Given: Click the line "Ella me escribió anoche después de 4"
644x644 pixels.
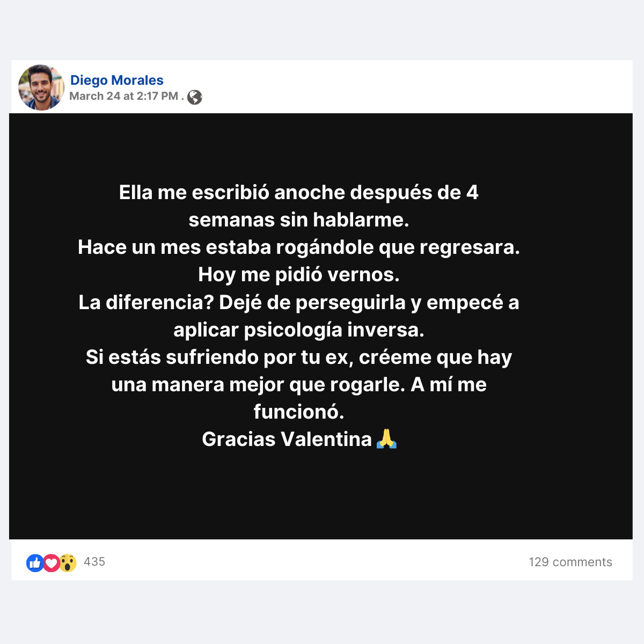Looking at the screenshot, I should click(x=299, y=193).
